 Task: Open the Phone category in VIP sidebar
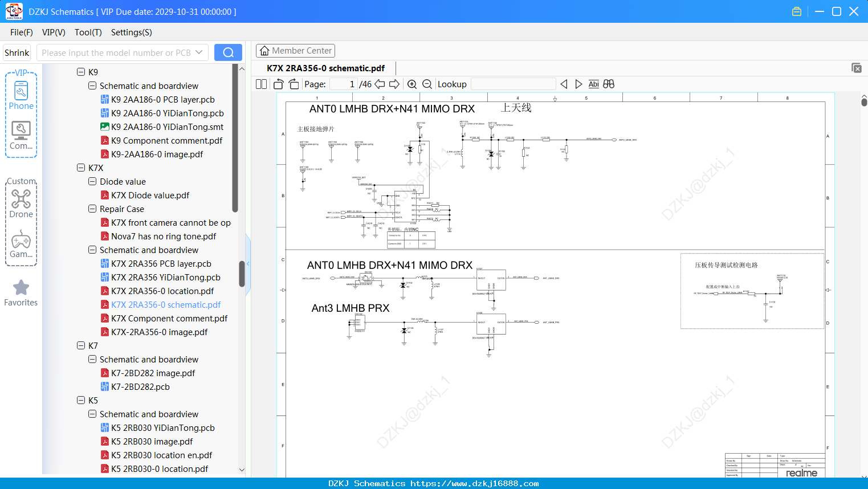[x=21, y=95]
